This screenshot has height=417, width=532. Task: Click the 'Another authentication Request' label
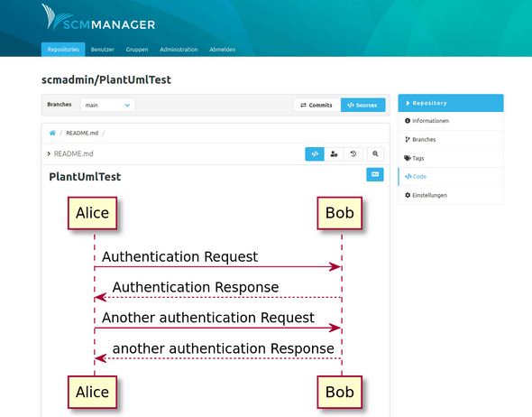click(208, 319)
